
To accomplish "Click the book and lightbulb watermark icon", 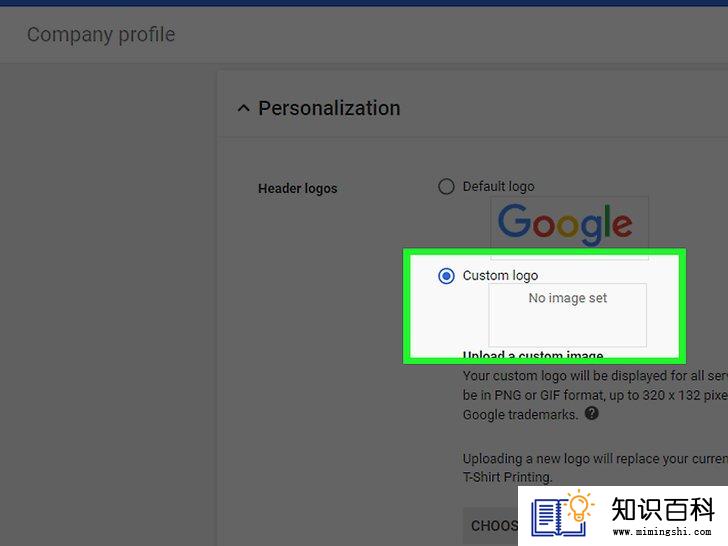I will (x=562, y=514).
